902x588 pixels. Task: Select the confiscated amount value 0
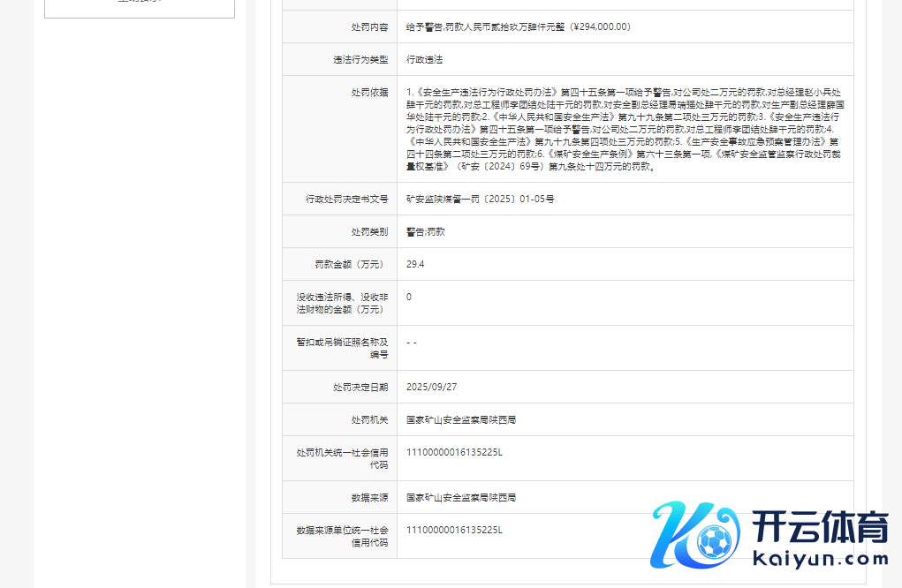(408, 297)
